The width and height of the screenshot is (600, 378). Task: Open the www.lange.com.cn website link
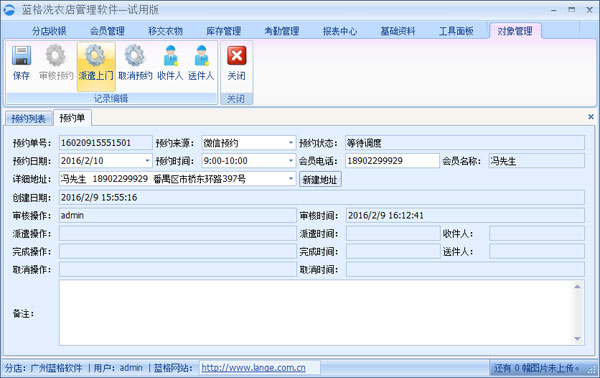(253, 368)
